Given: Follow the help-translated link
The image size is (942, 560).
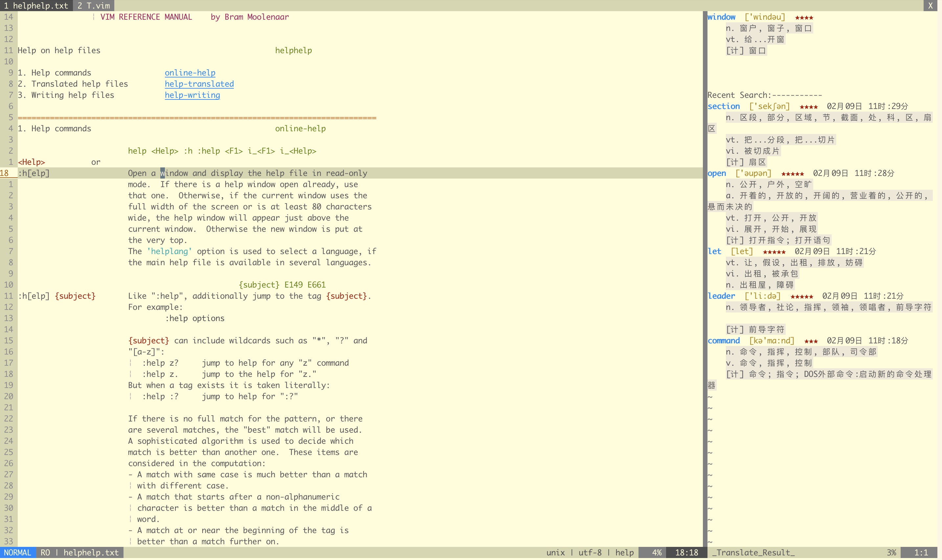Looking at the screenshot, I should click(199, 84).
